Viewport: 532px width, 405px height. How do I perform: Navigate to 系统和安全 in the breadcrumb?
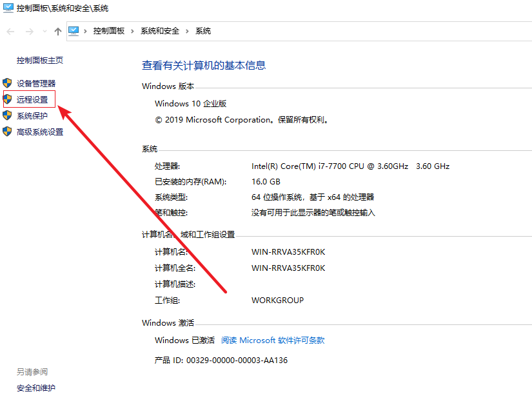pyautogui.click(x=160, y=31)
